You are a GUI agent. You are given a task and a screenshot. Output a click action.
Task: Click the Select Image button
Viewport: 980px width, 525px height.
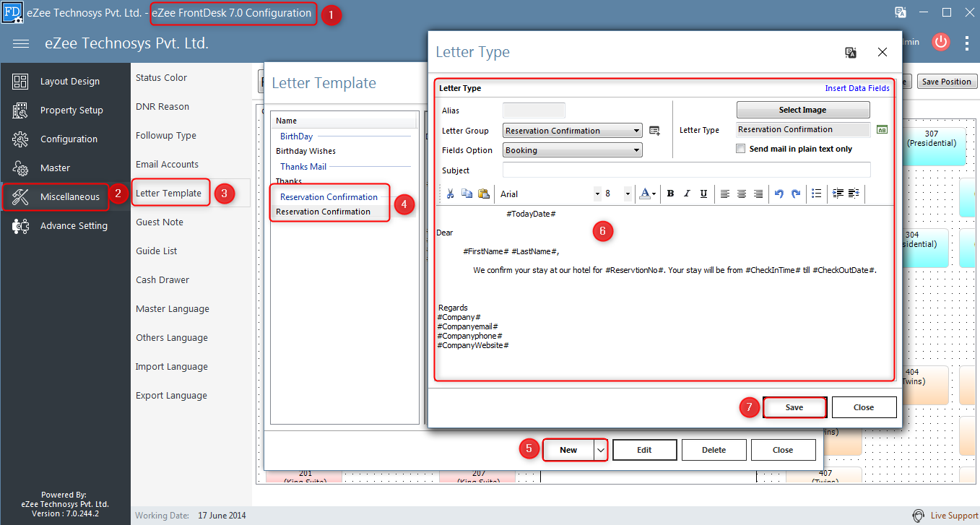803,110
